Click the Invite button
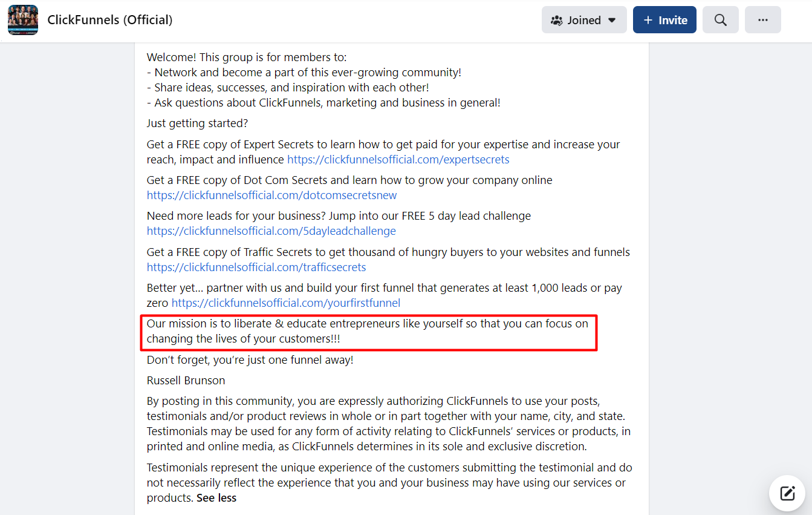 tap(664, 20)
